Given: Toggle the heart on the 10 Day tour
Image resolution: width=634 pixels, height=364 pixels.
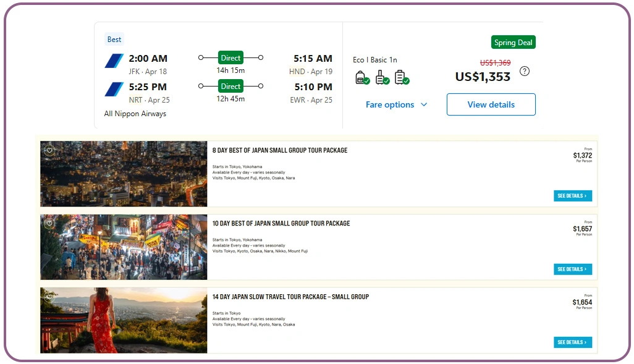Looking at the screenshot, I should [49, 223].
